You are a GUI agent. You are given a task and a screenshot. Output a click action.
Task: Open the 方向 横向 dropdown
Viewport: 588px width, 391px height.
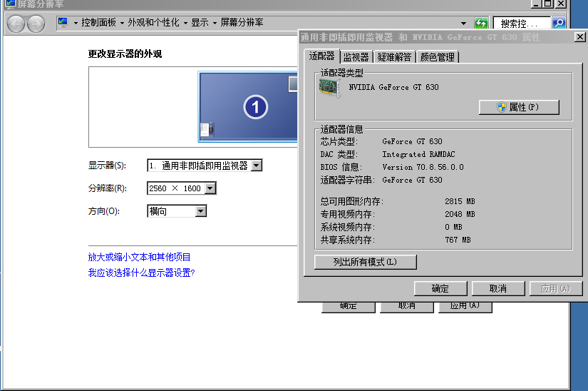200,211
